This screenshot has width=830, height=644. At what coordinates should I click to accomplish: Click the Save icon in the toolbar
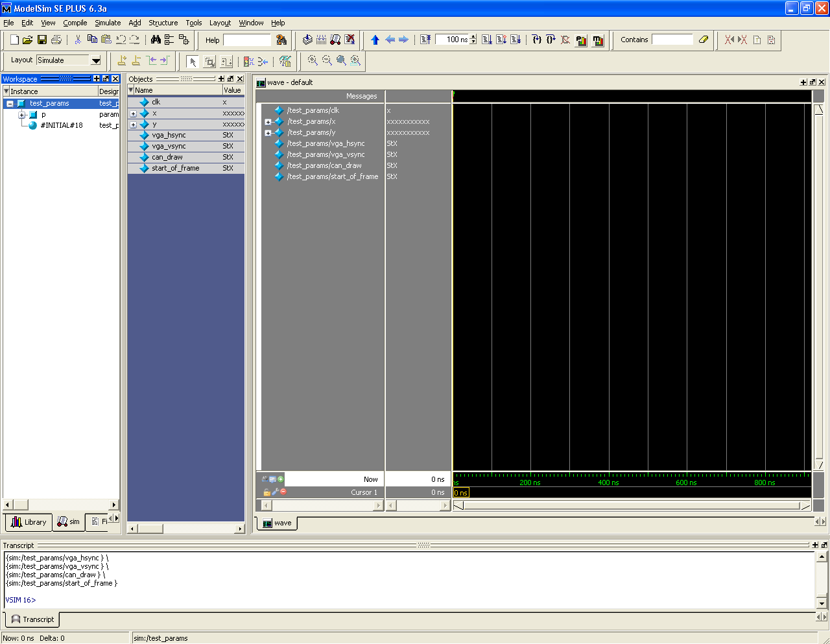pos(42,40)
